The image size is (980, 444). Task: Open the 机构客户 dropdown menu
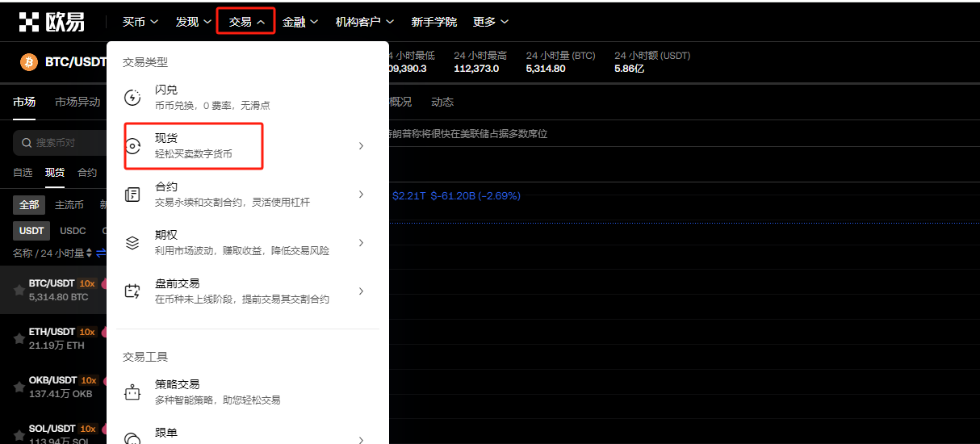coord(365,22)
